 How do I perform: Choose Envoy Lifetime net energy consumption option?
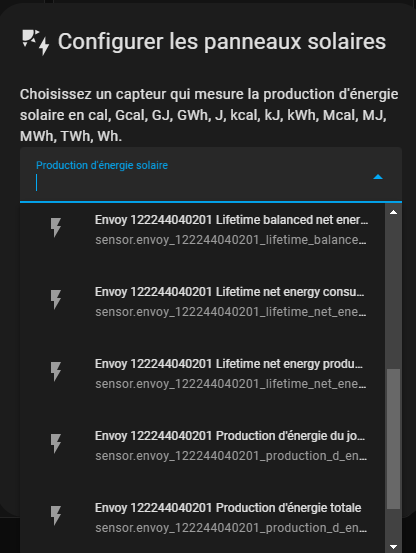pyautogui.click(x=202, y=302)
